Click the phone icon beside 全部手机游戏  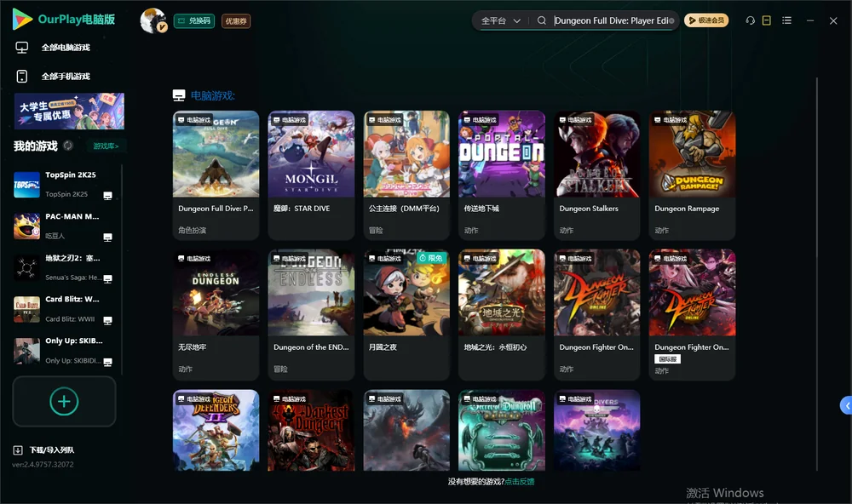(22, 76)
